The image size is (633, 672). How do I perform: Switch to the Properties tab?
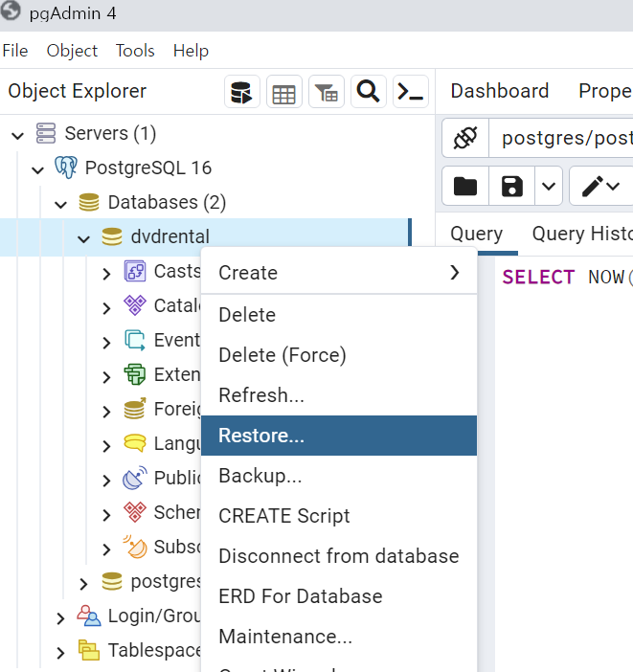pyautogui.click(x=605, y=91)
